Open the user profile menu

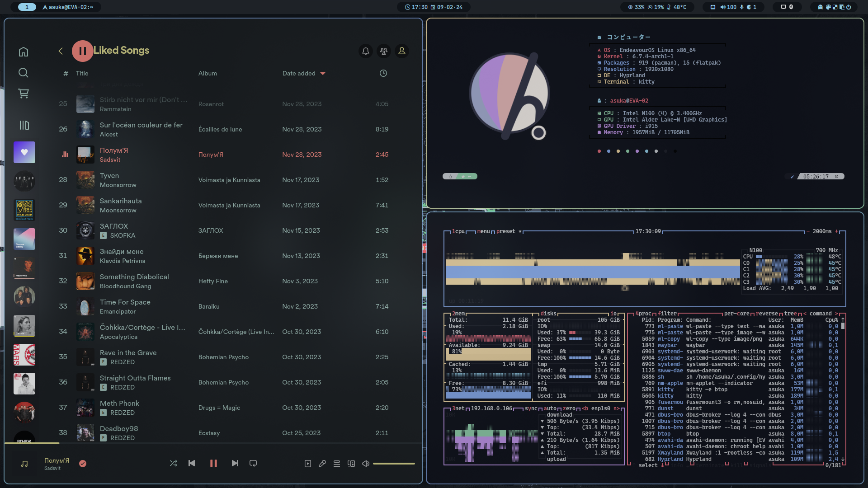pyautogui.click(x=402, y=51)
